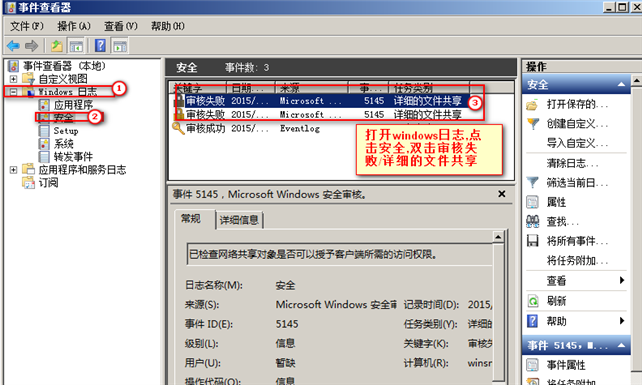Click the Back arrow toolbar icon
642x385 pixels.
pyautogui.click(x=13, y=45)
